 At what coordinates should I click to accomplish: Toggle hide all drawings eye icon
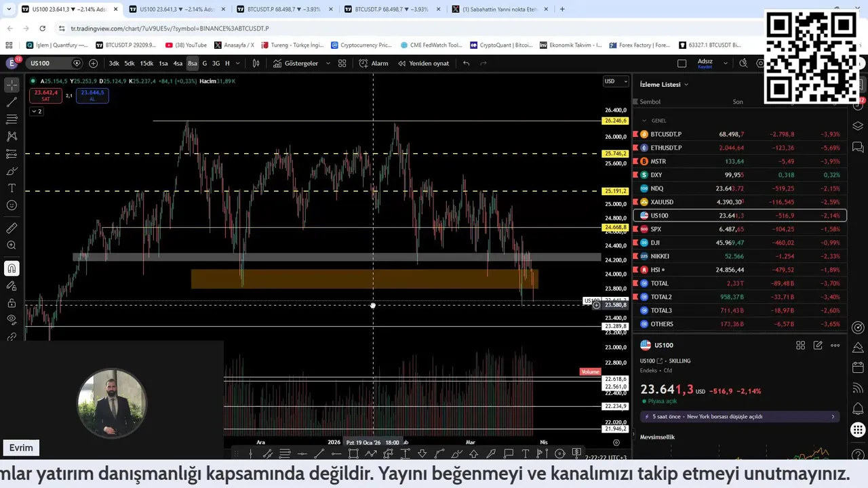(12, 319)
